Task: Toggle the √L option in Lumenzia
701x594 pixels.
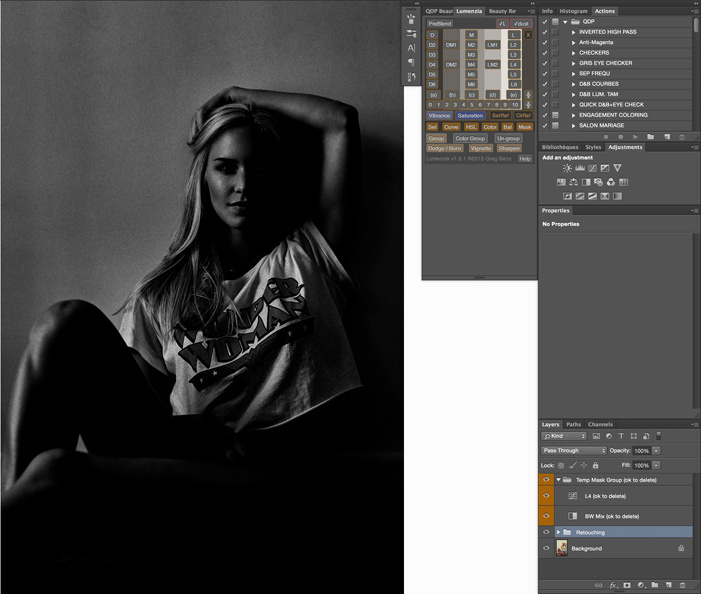Action: point(502,23)
